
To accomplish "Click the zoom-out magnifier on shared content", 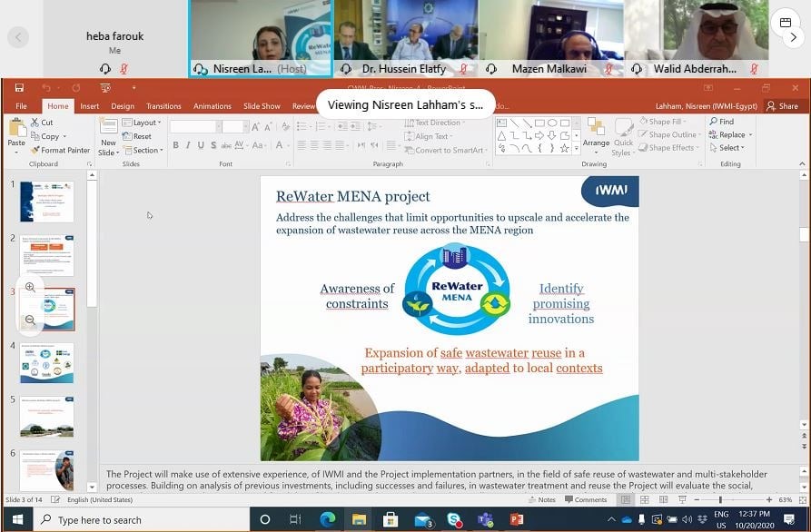I will [x=30, y=320].
